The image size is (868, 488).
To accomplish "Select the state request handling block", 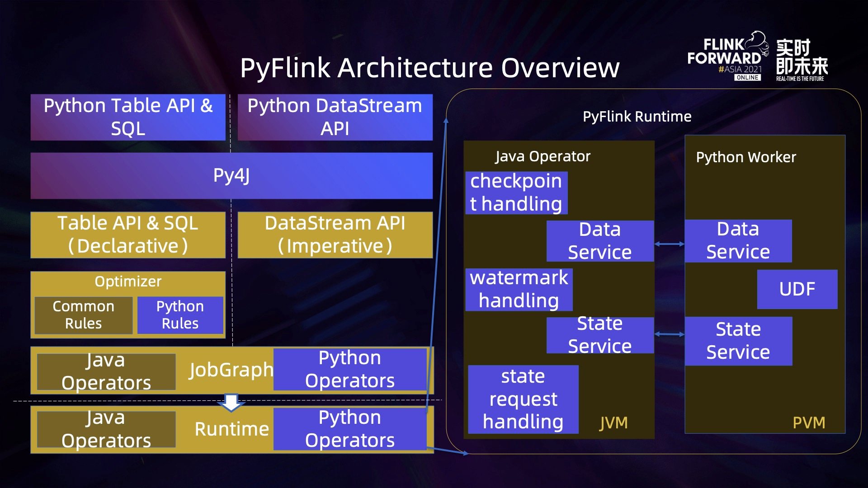I will 523,399.
